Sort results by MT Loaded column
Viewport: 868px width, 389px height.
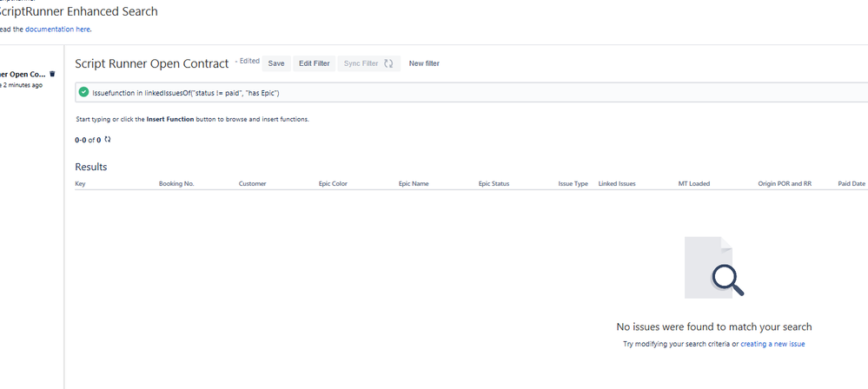coord(693,184)
